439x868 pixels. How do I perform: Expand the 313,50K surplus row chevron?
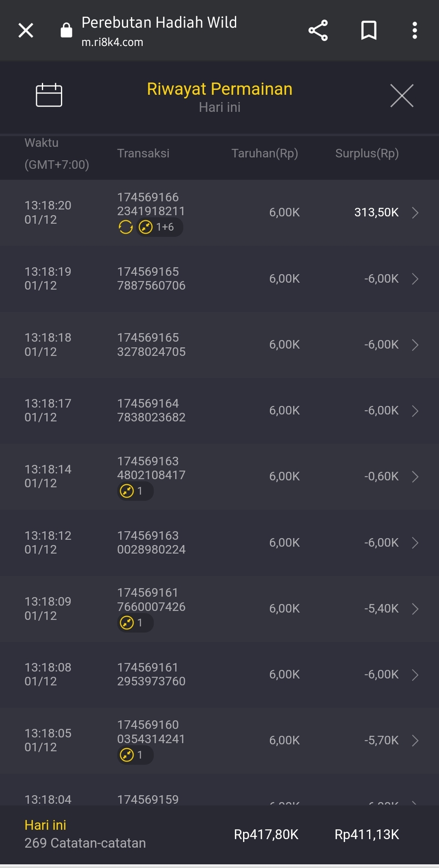click(415, 213)
